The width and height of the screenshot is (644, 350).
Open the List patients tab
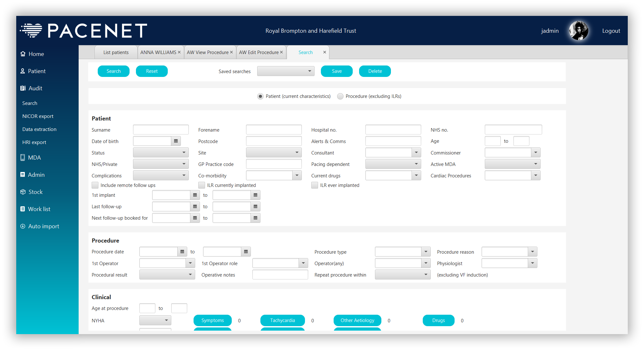[116, 52]
